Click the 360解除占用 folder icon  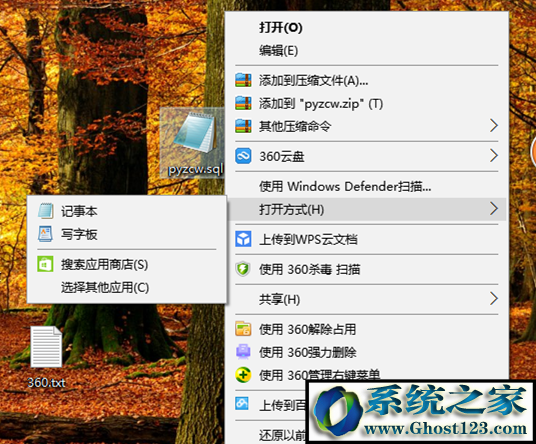pos(243,329)
